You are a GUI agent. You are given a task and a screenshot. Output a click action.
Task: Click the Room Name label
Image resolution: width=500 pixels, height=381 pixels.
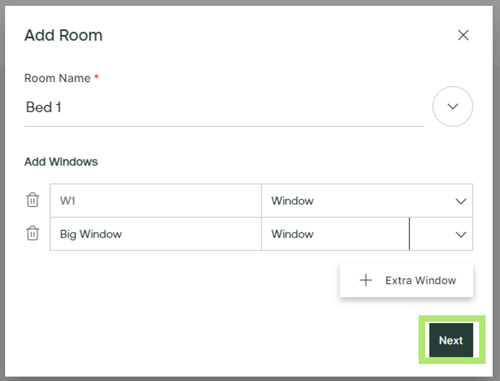[x=57, y=78]
